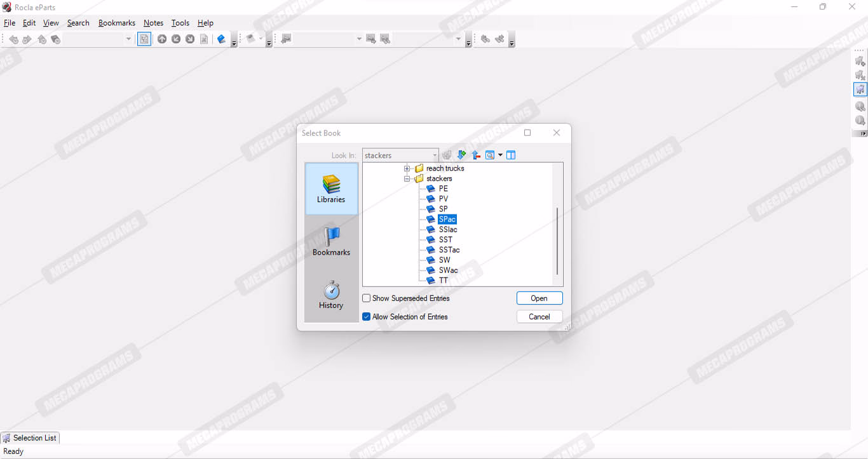
Task: Click the Cancel button
Action: (x=539, y=317)
